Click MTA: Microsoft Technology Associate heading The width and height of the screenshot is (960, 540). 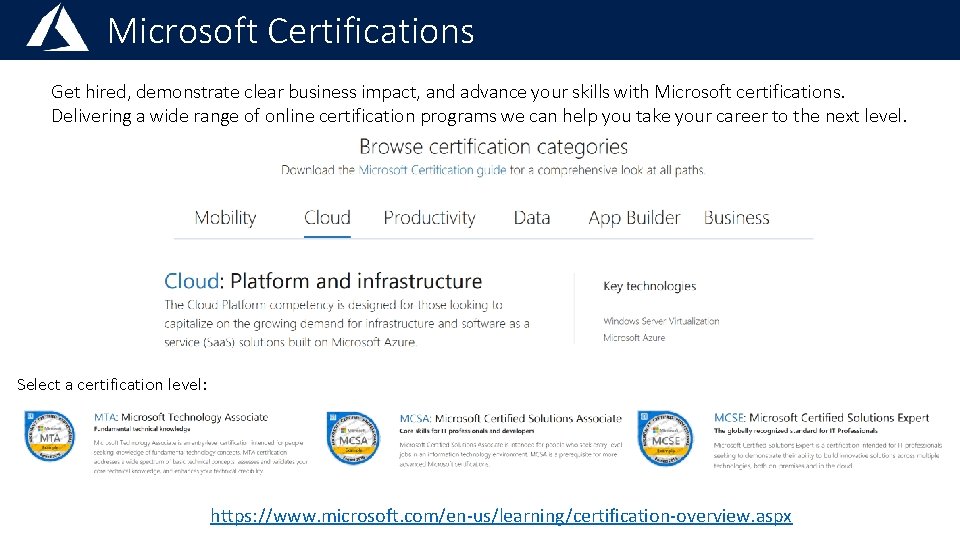coord(181,417)
